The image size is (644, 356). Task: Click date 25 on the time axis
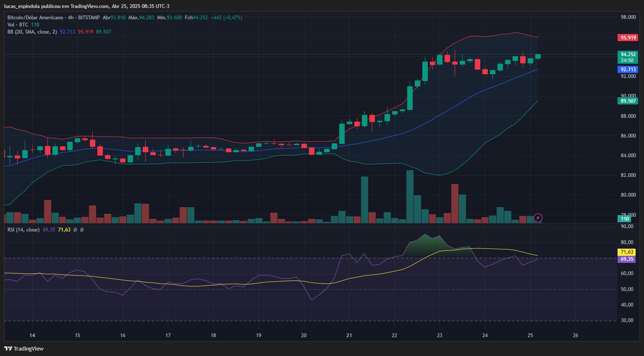pos(530,335)
